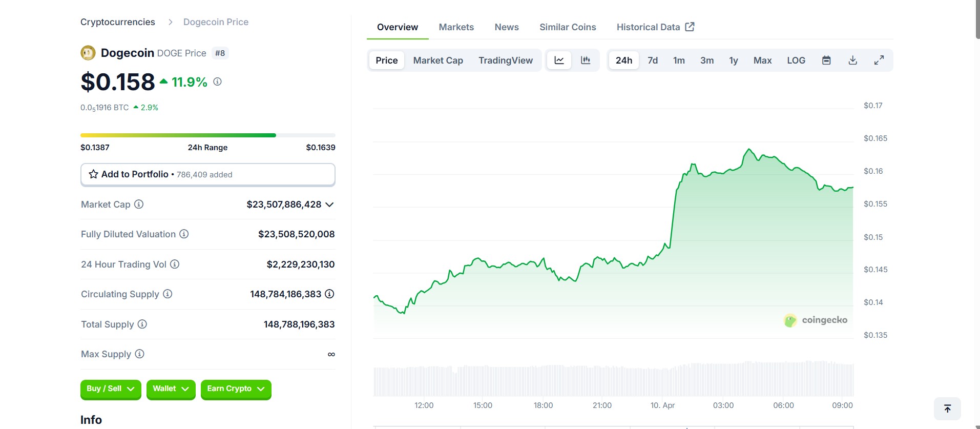
Task: Click the volume bars below the chart
Action: click(x=614, y=379)
